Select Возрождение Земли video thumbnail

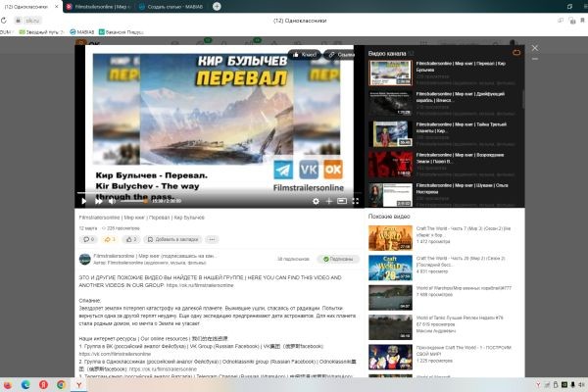coord(390,165)
